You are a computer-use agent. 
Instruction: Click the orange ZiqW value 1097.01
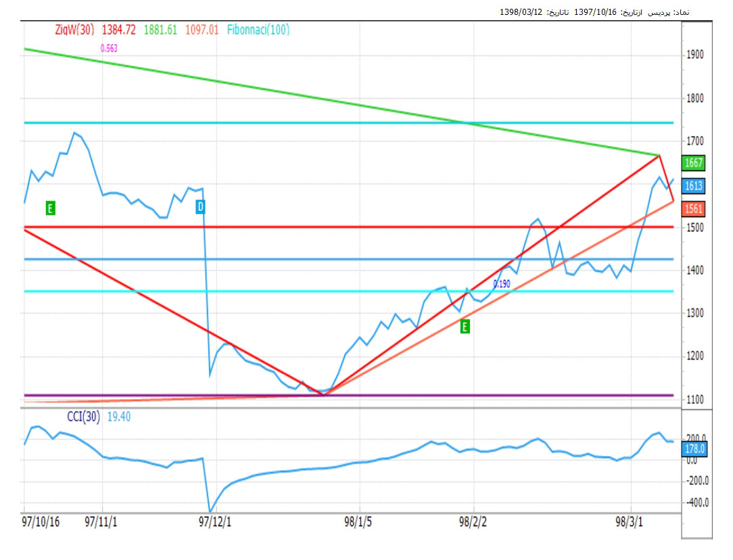click(202, 30)
